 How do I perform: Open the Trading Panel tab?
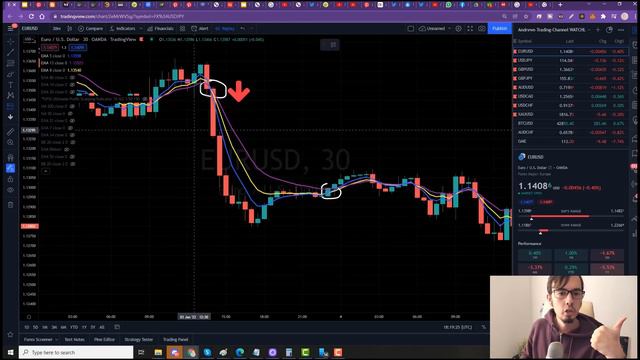point(176,340)
